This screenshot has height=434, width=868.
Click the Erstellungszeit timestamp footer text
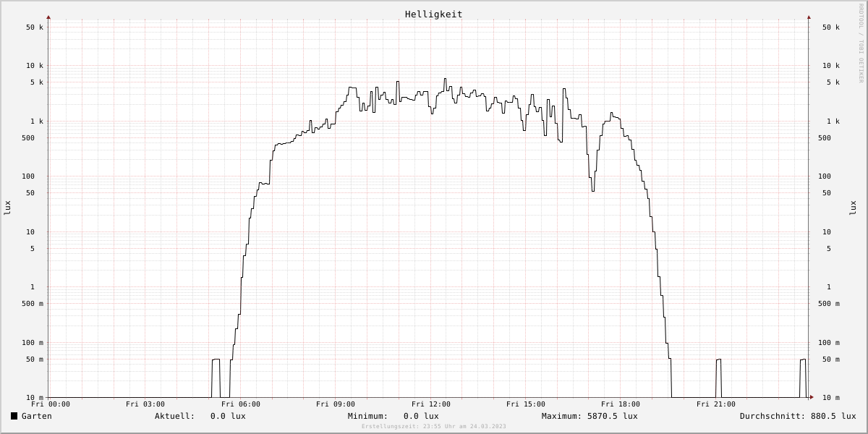(434, 426)
